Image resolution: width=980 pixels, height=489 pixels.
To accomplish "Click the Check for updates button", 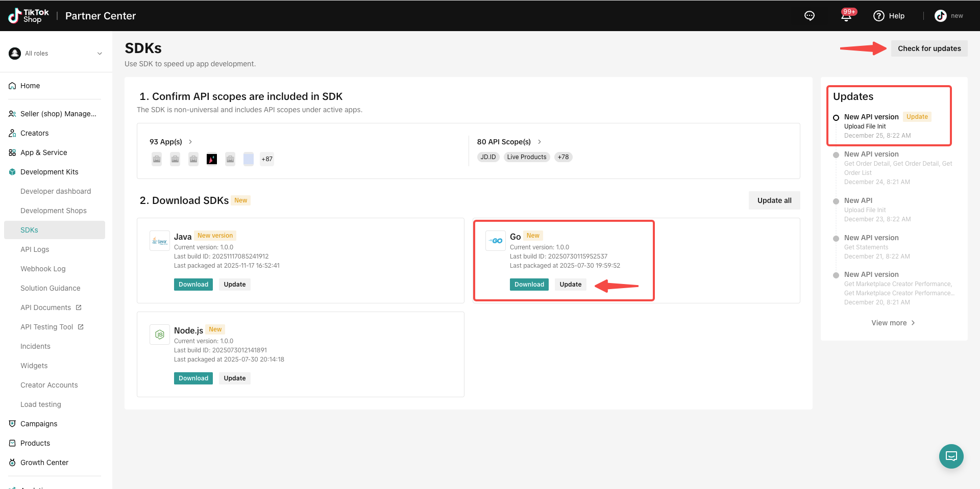I will pyautogui.click(x=929, y=48).
